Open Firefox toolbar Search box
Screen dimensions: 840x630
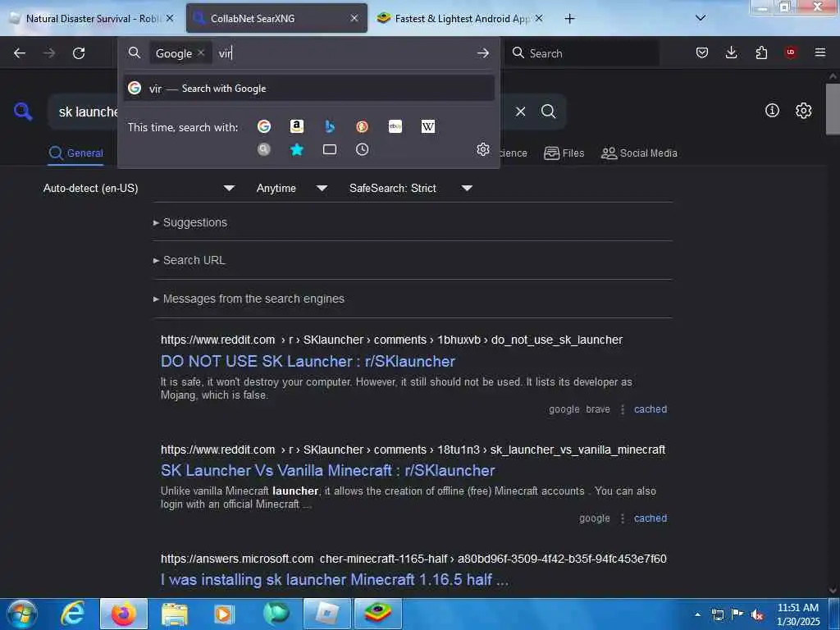[582, 53]
